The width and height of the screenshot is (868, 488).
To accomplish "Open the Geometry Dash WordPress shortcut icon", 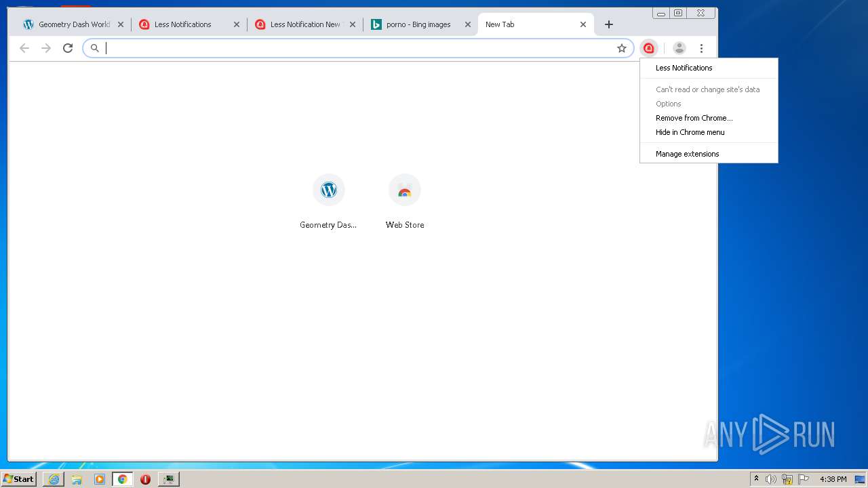I will (x=329, y=190).
